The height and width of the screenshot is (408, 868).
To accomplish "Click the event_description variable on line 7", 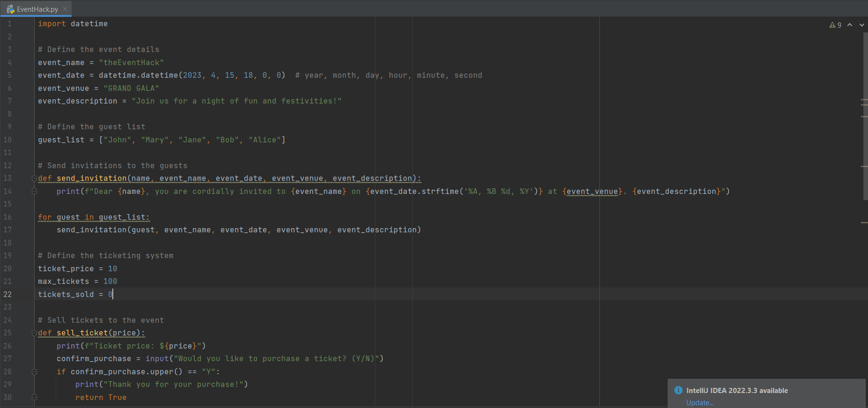I will (x=78, y=101).
